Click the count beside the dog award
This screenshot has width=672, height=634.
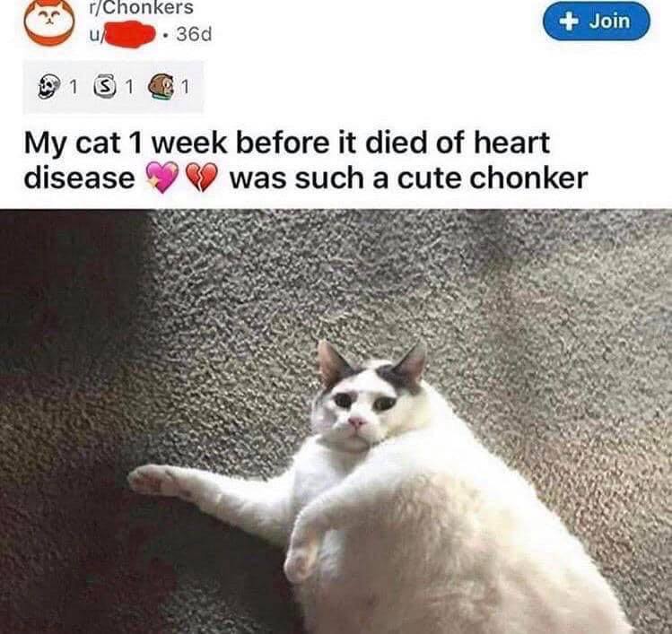185,87
